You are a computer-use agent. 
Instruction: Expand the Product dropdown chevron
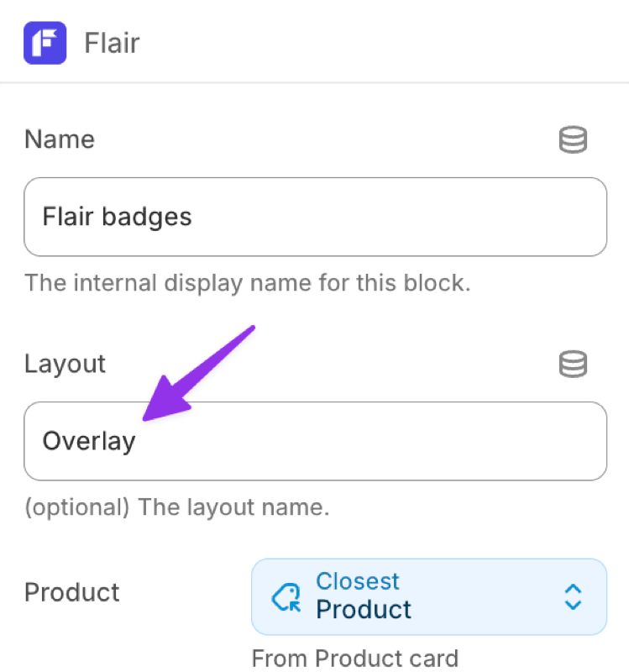[573, 596]
